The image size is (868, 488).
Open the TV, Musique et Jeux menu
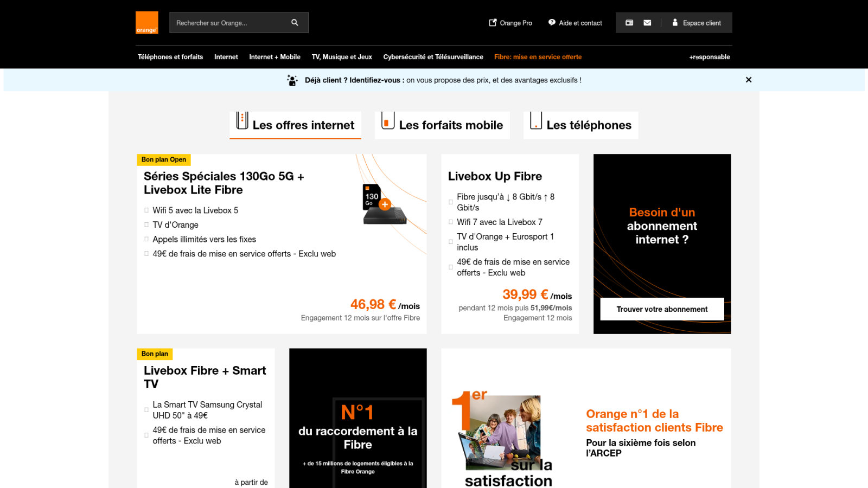pos(342,57)
